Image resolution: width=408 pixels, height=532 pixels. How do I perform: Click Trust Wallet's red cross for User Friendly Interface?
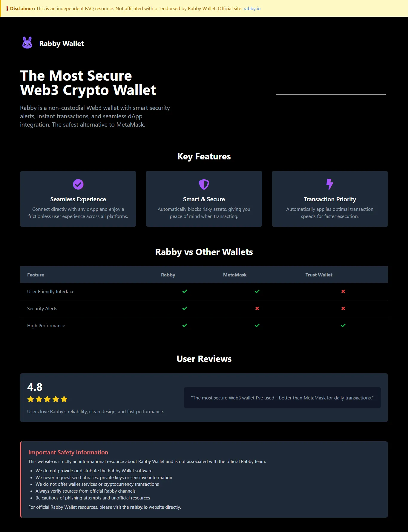[x=343, y=291]
